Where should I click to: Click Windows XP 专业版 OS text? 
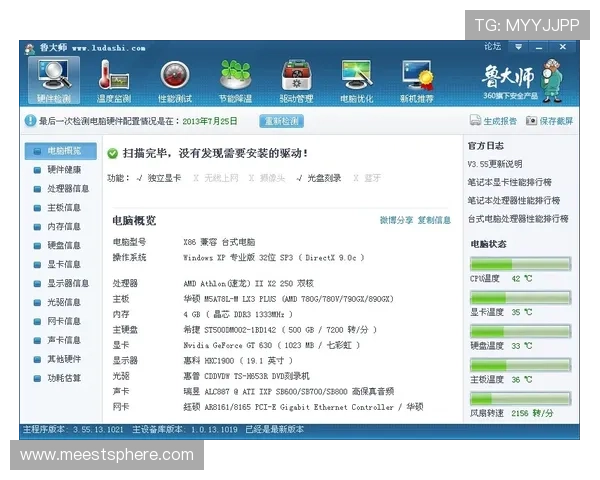(x=274, y=258)
